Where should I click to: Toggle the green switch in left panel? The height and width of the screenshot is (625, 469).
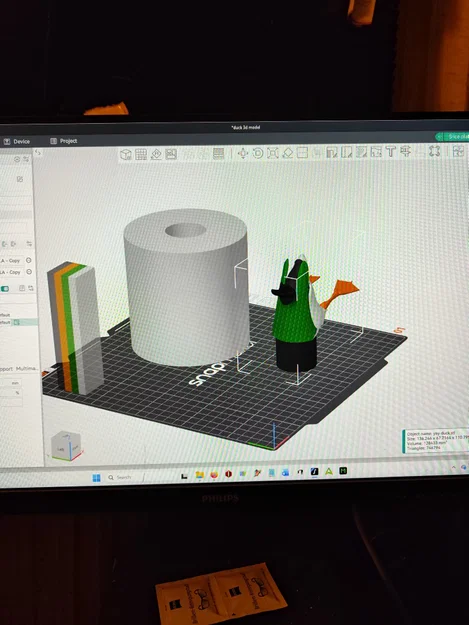click(5, 289)
